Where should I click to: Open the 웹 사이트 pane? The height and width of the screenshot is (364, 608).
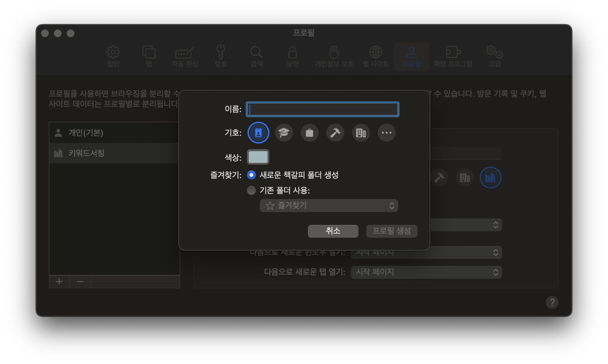pyautogui.click(x=376, y=57)
